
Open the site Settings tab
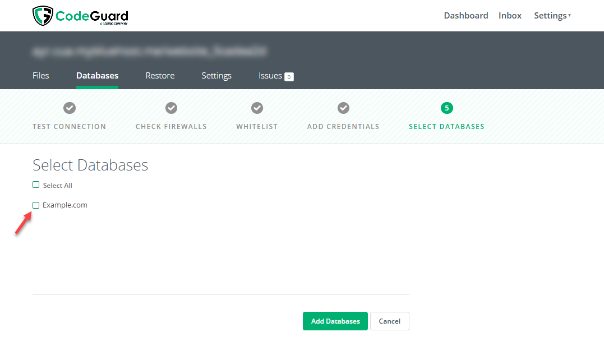tap(216, 76)
